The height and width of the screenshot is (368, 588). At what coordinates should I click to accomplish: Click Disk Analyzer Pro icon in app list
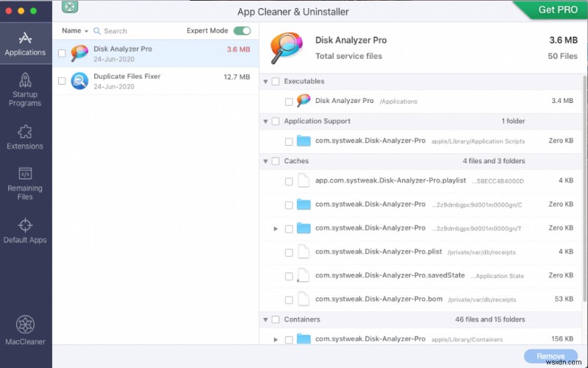pos(79,53)
